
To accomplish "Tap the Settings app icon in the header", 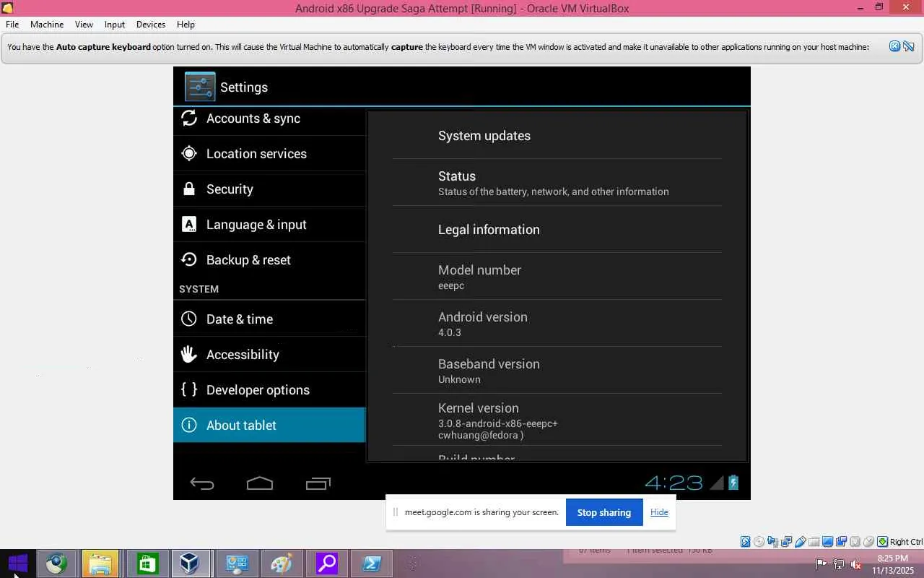I will click(200, 87).
